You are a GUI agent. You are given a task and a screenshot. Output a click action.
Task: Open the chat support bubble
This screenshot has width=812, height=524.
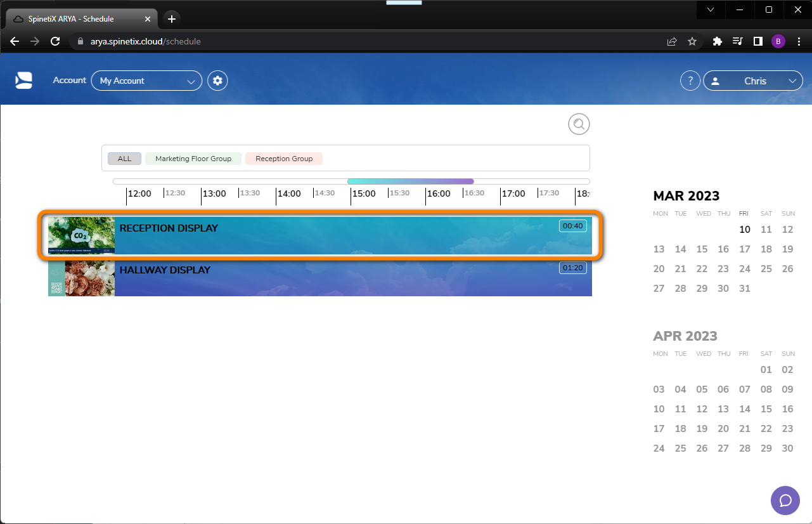tap(785, 501)
